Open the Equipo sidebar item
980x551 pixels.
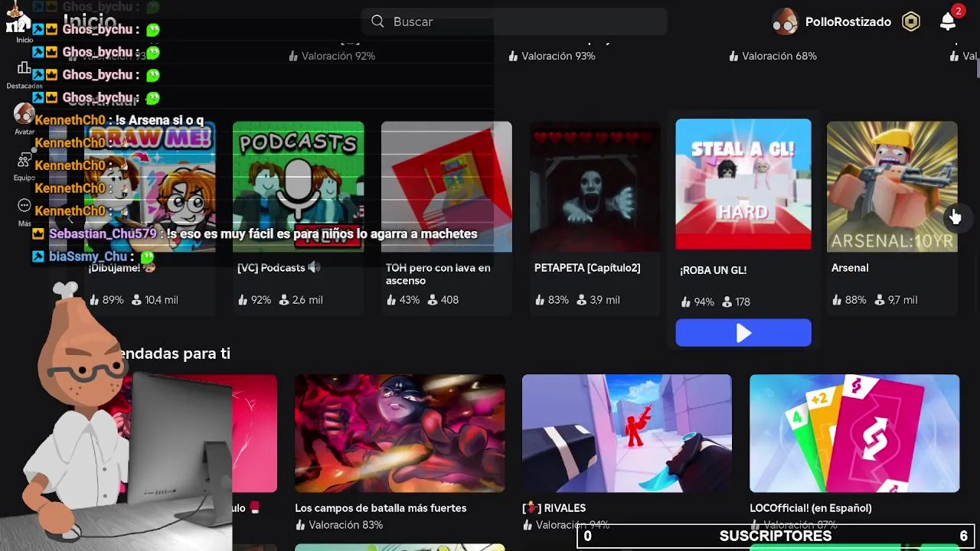pyautogui.click(x=24, y=166)
